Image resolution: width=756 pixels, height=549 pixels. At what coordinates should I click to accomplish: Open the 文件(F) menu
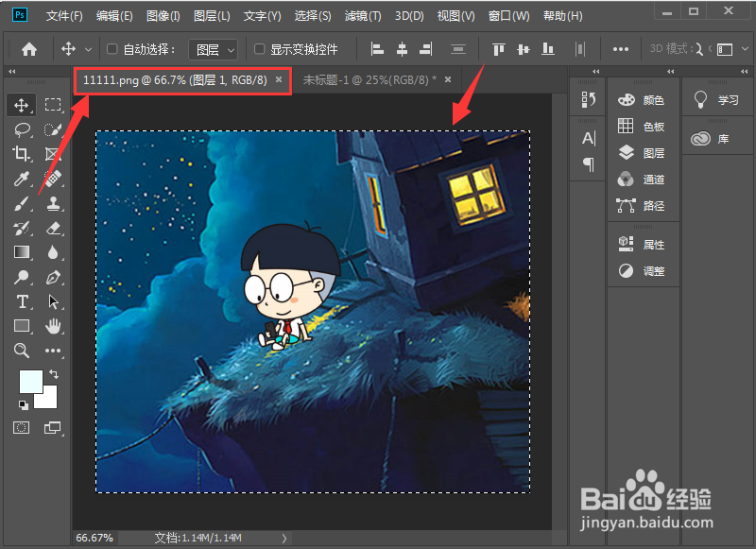tap(64, 16)
